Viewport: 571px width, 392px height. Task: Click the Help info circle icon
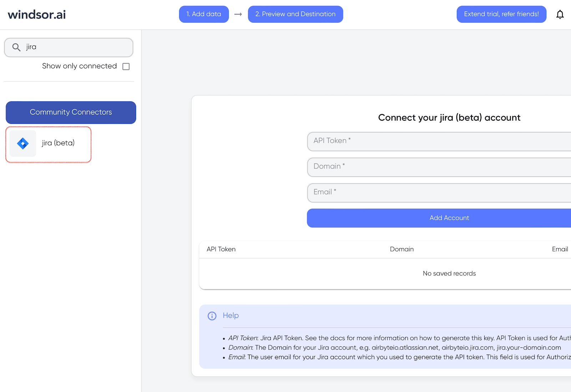coord(212,316)
